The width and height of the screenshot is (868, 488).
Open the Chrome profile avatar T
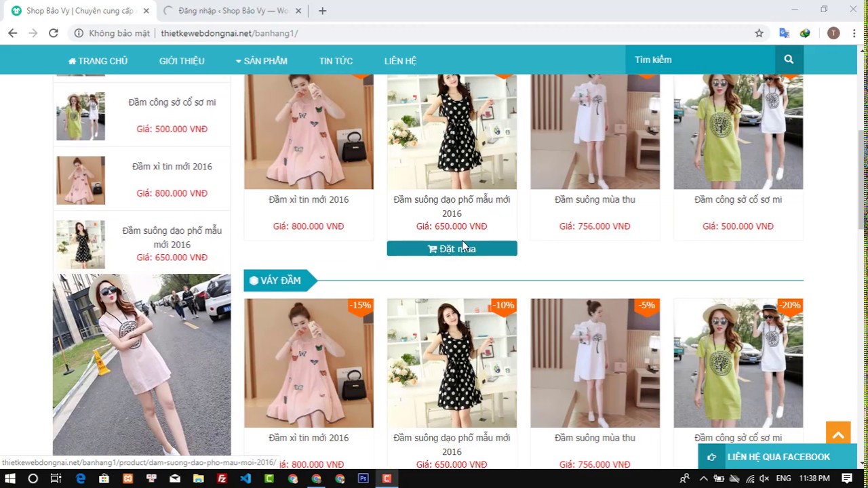pos(833,33)
